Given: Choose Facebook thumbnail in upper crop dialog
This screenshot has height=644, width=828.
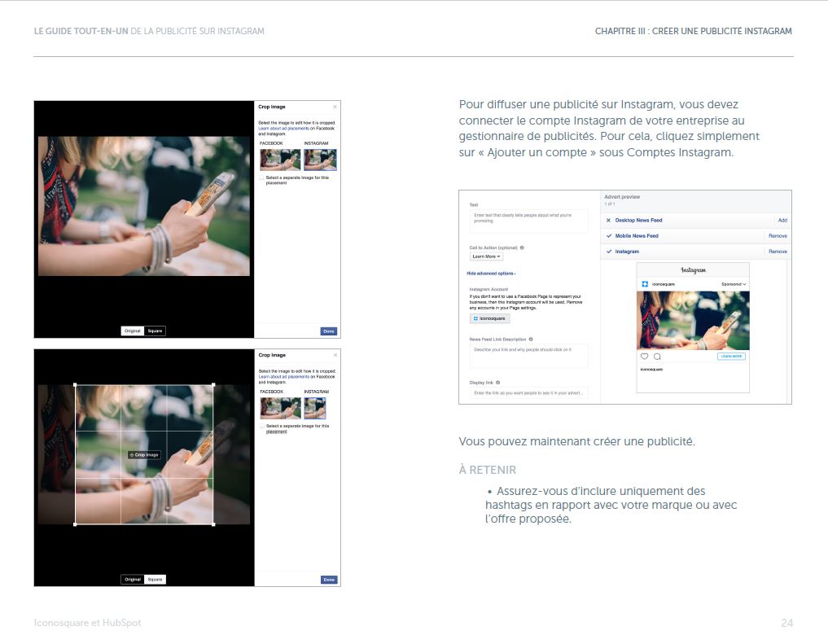Looking at the screenshot, I should tap(280, 160).
